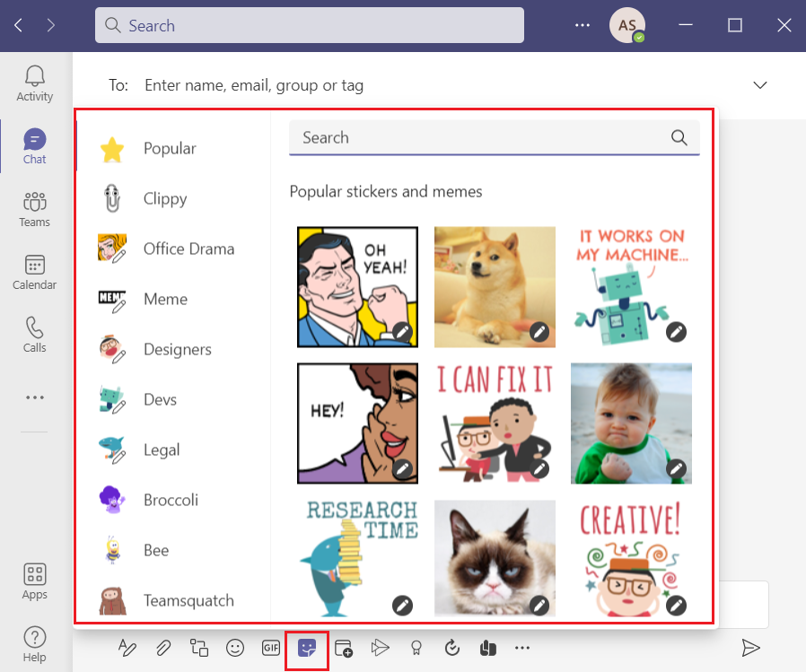Pick the Doge sticker thumbnail
This screenshot has width=806, height=672.
pyautogui.click(x=495, y=285)
